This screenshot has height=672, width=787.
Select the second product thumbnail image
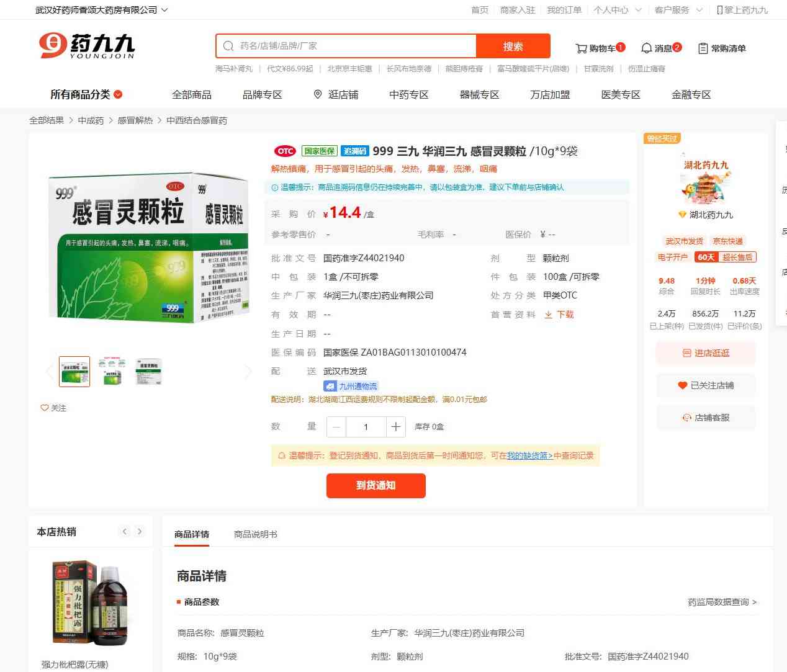(x=112, y=372)
